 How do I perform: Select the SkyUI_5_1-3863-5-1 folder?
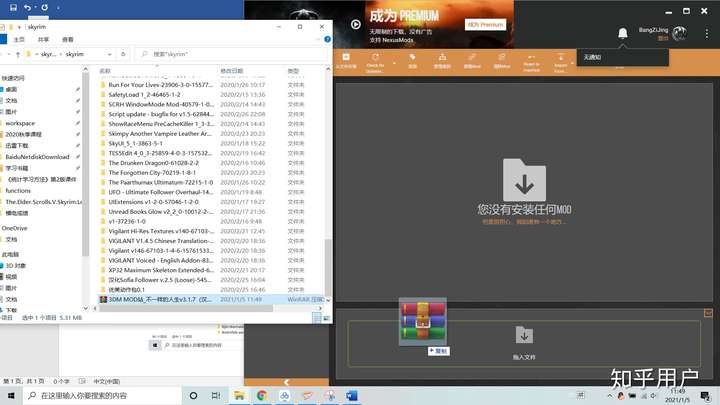point(136,143)
